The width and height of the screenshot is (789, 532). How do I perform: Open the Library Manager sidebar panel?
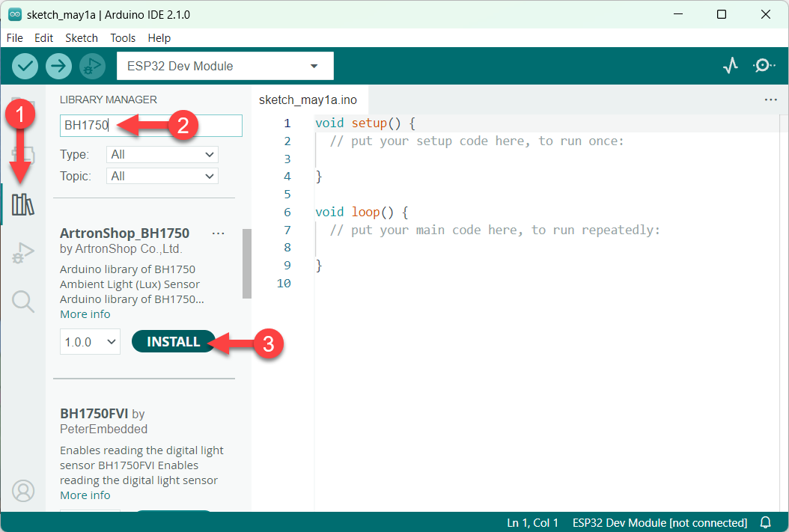23,204
